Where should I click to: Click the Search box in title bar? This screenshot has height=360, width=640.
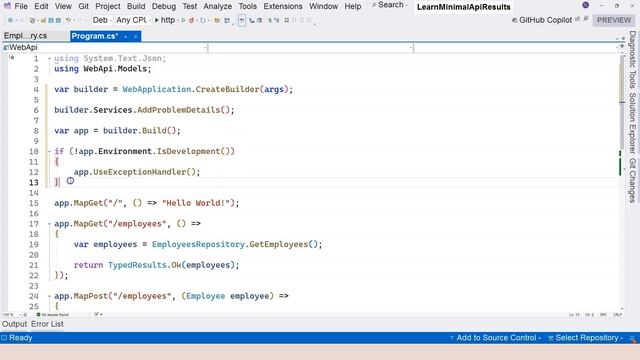[389, 5]
